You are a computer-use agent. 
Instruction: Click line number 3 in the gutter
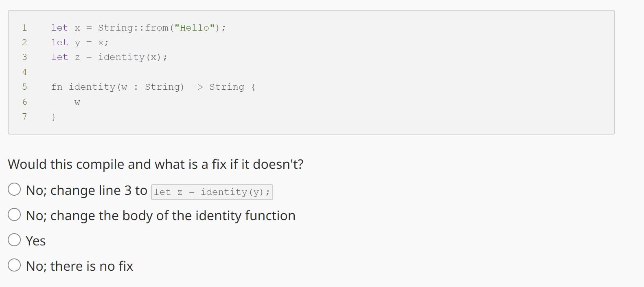pyautogui.click(x=24, y=57)
